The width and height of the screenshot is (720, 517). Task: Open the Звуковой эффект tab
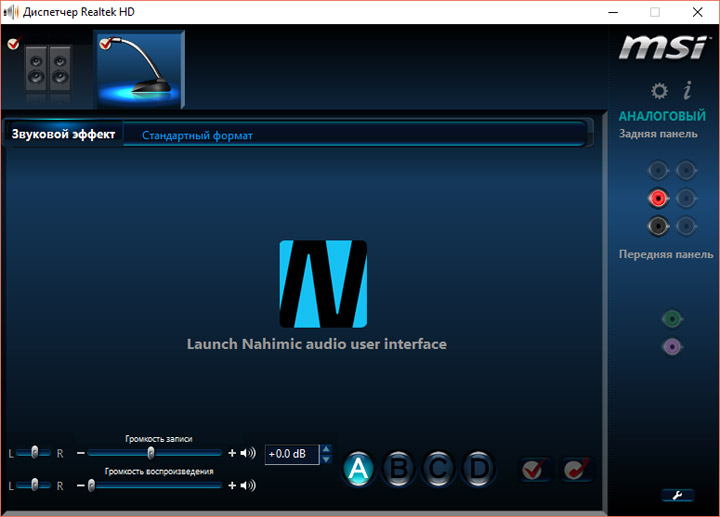click(x=63, y=134)
